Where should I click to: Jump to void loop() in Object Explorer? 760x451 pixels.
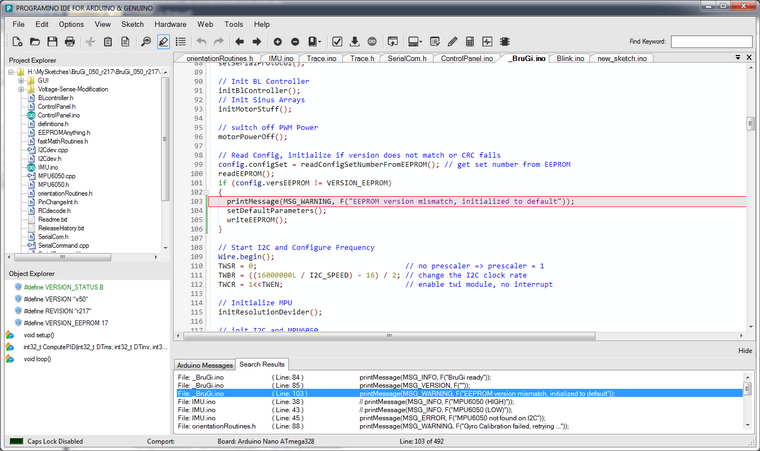(37, 359)
